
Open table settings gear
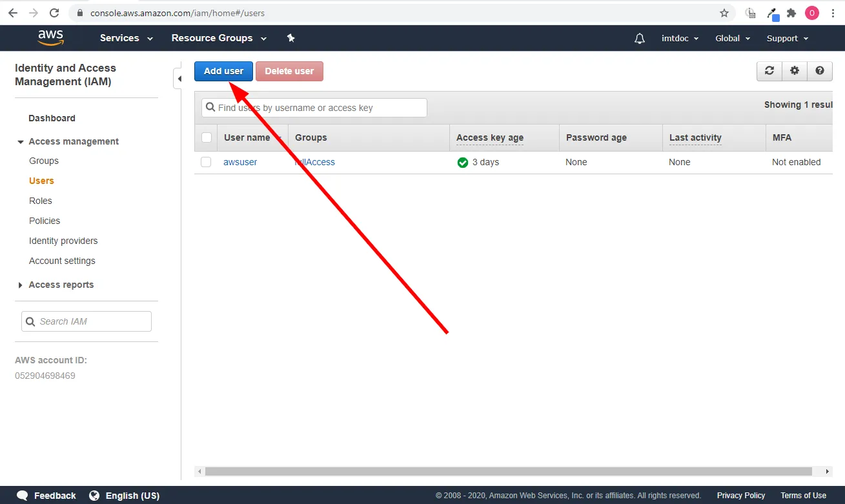click(x=795, y=71)
